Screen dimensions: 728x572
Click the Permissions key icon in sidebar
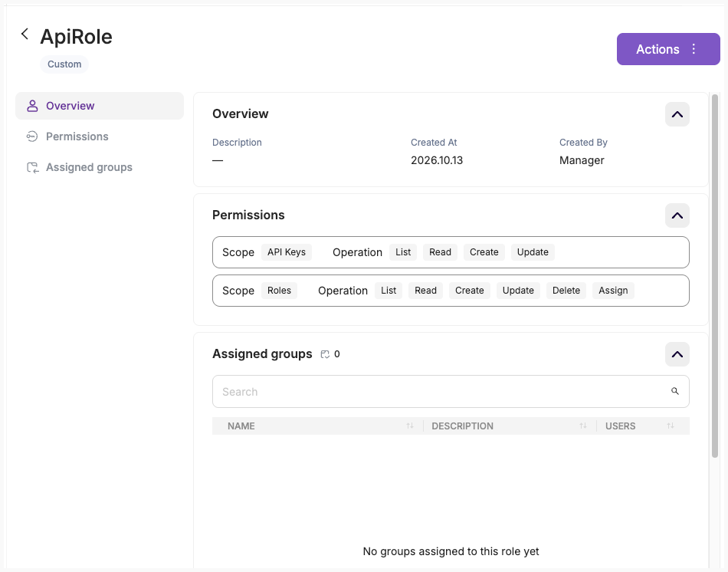pos(32,136)
